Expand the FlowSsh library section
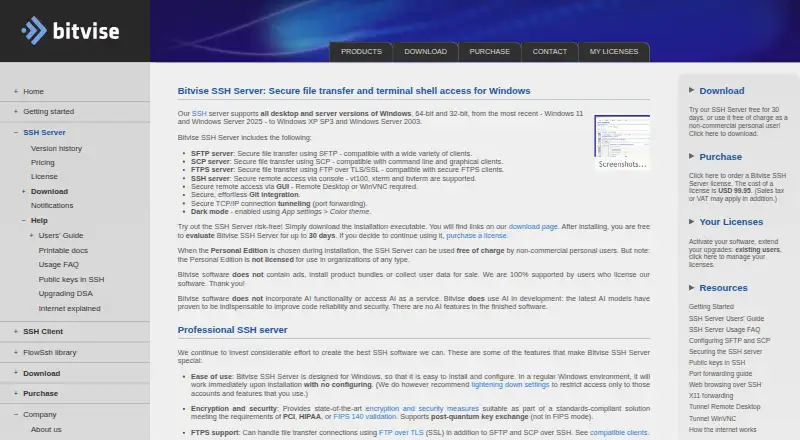This screenshot has width=800, height=440. [16, 352]
